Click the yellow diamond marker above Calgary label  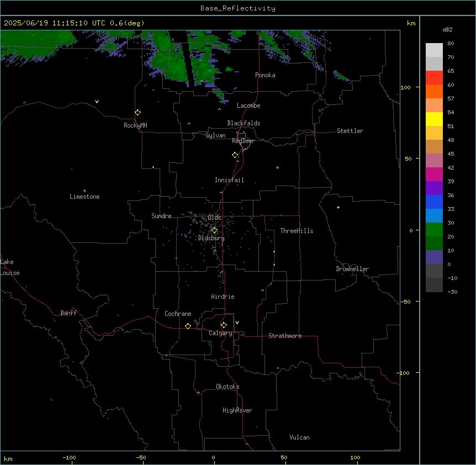[224, 325]
